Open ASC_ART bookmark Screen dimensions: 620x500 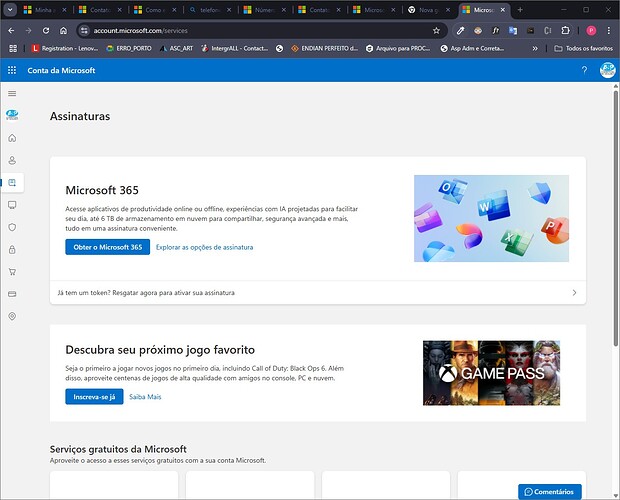coord(176,48)
